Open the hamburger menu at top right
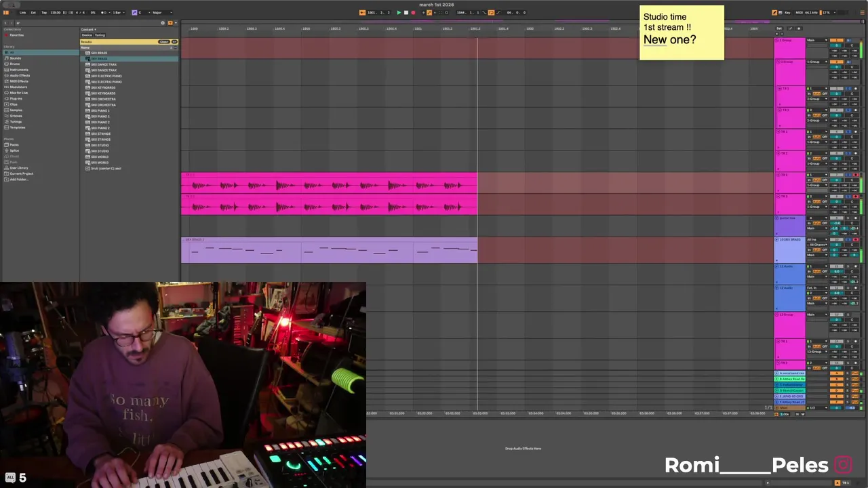 click(x=863, y=12)
